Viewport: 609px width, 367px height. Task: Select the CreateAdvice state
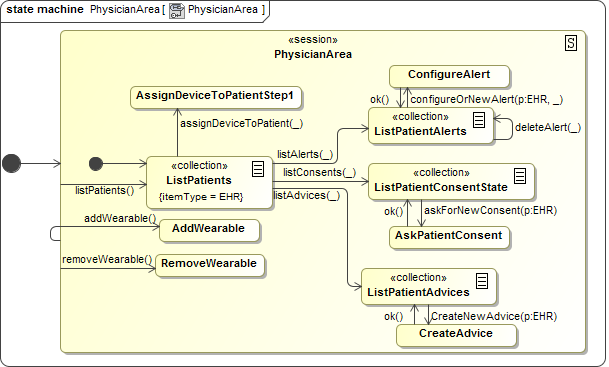(456, 336)
